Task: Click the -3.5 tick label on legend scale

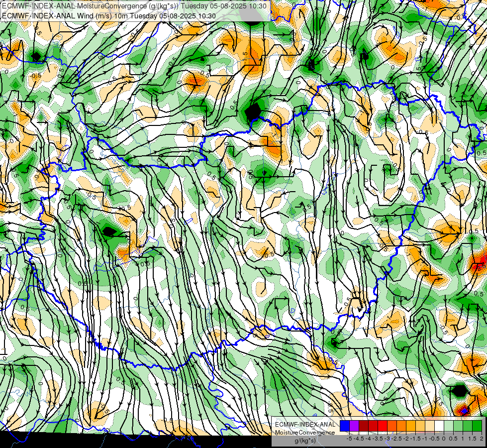Action: tap(378, 439)
